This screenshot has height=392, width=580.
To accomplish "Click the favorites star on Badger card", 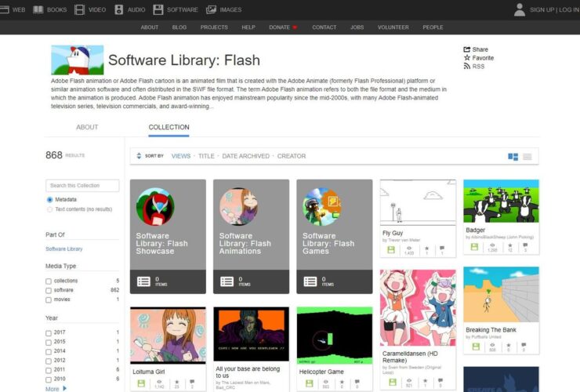I will point(510,245).
